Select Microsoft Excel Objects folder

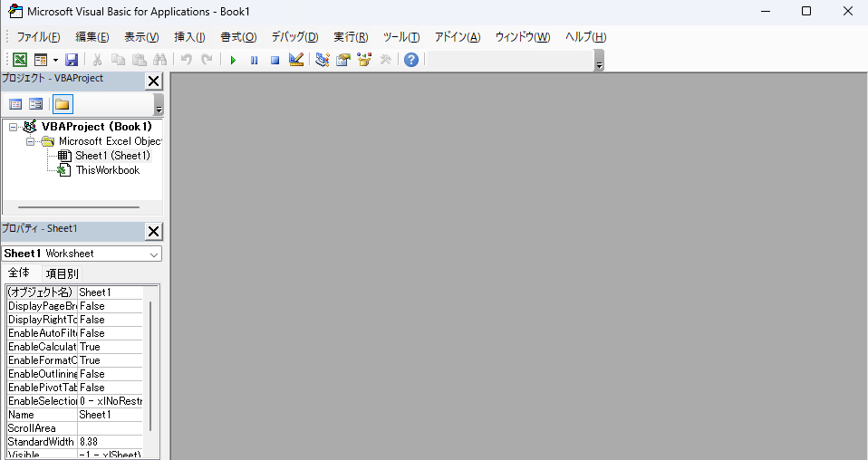pyautogui.click(x=111, y=141)
